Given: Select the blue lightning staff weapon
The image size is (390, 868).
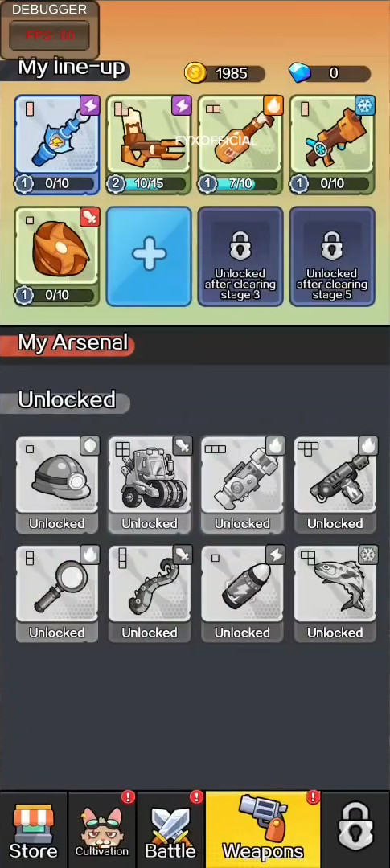Looking at the screenshot, I should click(57, 145).
